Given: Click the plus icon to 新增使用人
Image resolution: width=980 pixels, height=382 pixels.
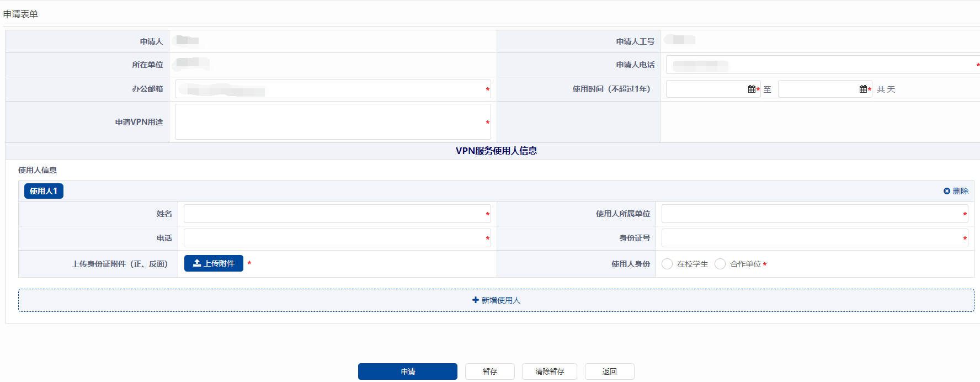Looking at the screenshot, I should (476, 300).
